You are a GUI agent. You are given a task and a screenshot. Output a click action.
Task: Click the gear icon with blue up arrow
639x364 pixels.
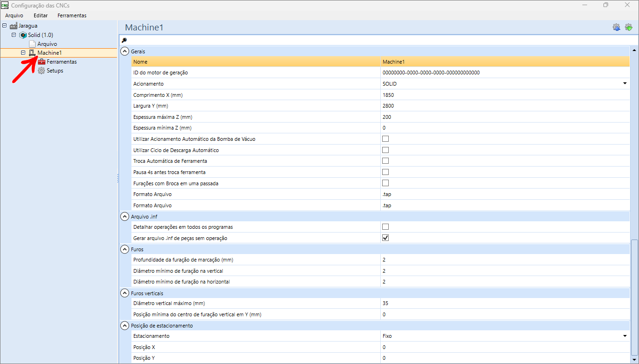(x=617, y=27)
